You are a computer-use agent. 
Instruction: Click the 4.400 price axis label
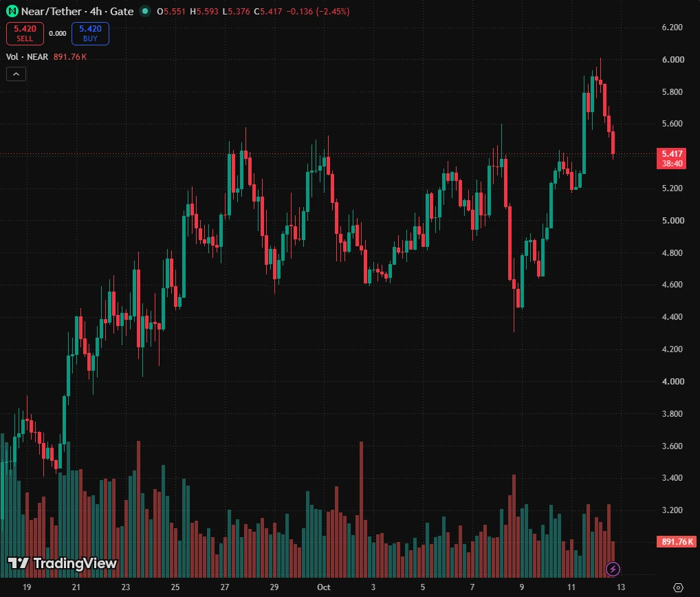click(x=672, y=316)
